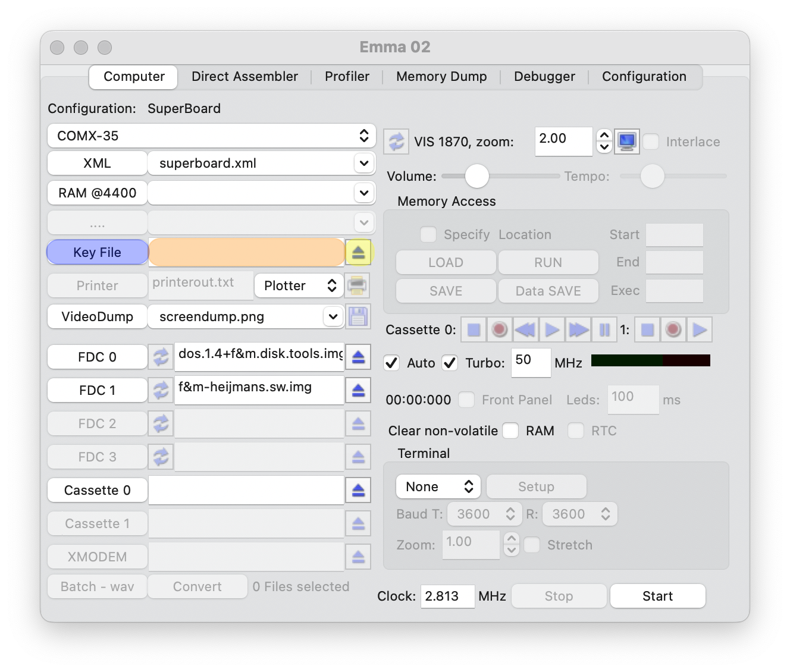790x672 pixels.
Task: Open the Memory Dump tab
Action: 441,77
